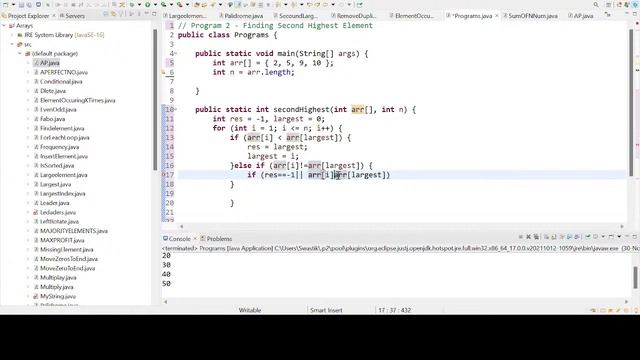Click the Run External Tools icon
The width and height of the screenshot is (640, 360).
[180, 4]
